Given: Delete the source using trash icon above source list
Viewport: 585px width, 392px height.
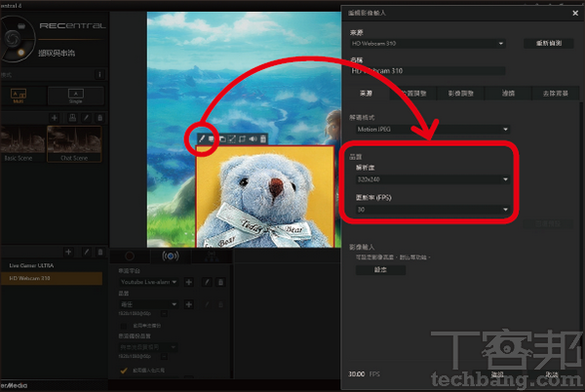Looking at the screenshot, I should coord(100,253).
